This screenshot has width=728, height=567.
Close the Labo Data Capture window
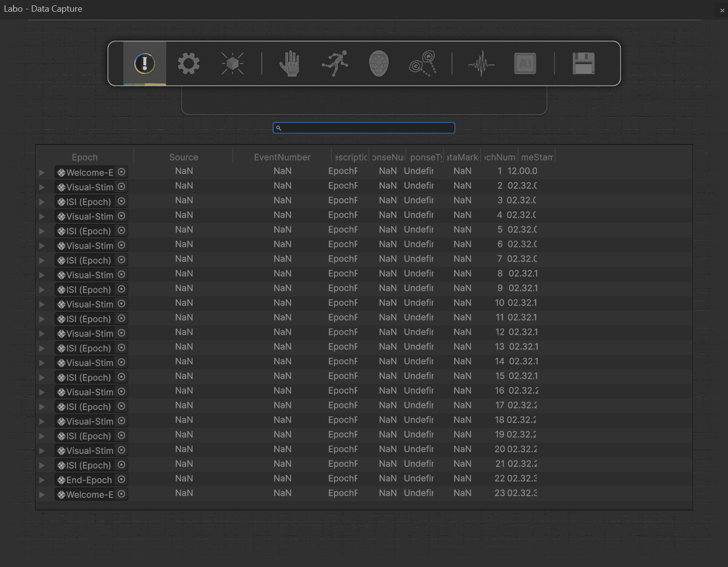722,10
